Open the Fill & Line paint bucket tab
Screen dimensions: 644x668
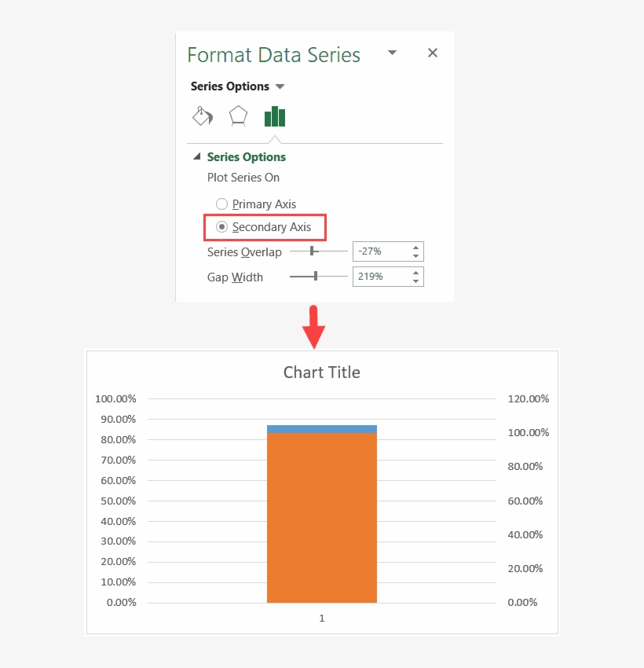203,117
